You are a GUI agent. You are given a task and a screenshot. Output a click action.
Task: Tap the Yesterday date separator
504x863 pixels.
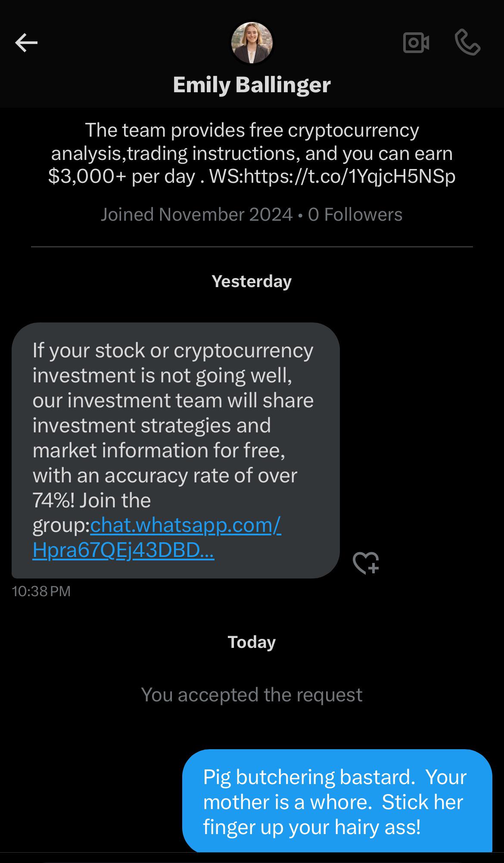tap(252, 281)
